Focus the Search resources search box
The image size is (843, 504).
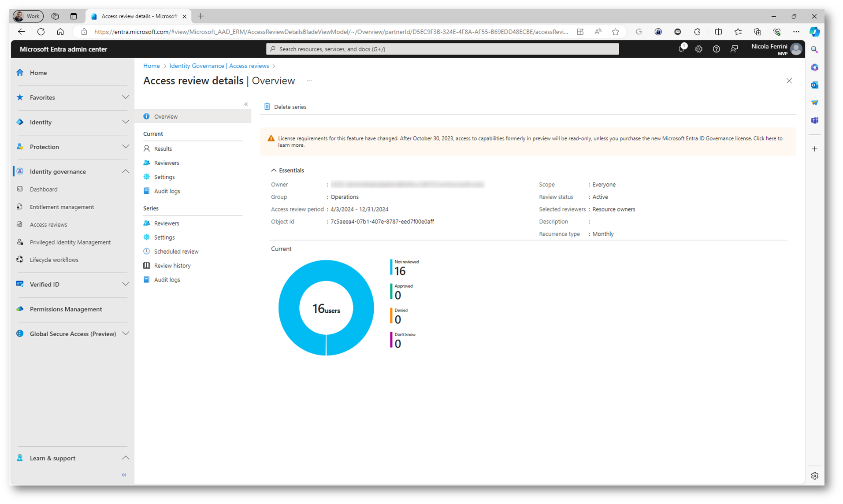pyautogui.click(x=442, y=49)
